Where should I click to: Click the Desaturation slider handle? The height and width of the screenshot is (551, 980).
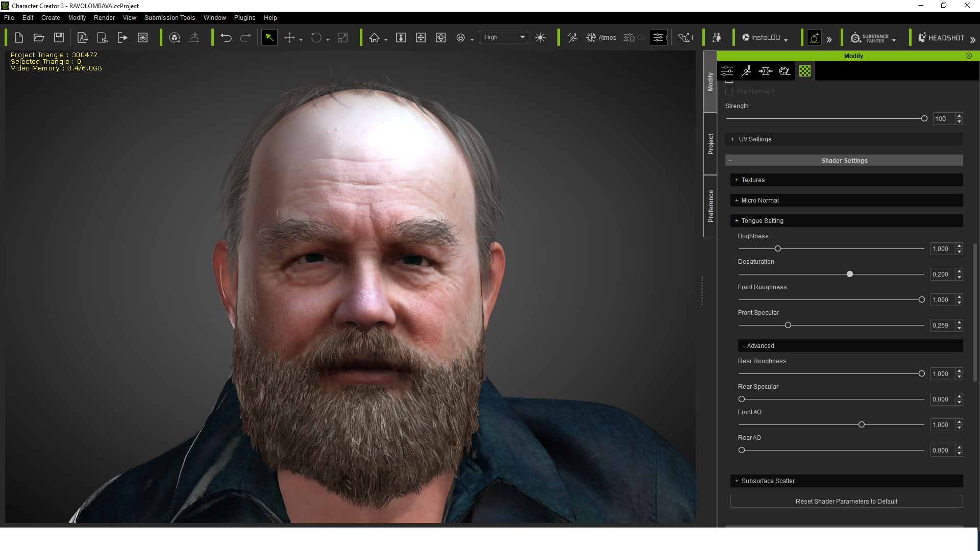coord(850,274)
